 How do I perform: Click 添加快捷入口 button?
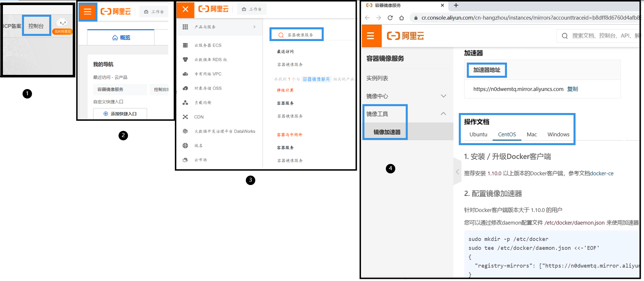(120, 114)
